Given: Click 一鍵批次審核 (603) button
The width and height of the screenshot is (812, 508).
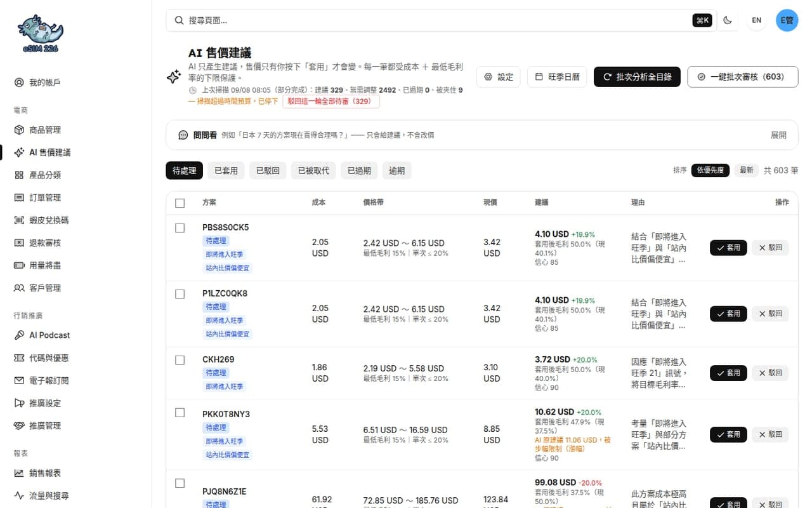Looking at the screenshot, I should (x=743, y=77).
